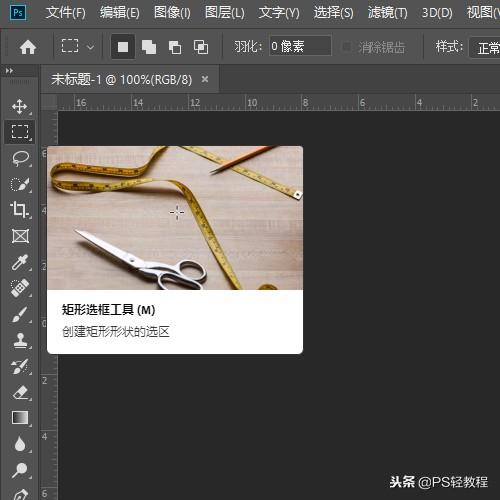Image resolution: width=500 pixels, height=500 pixels.
Task: Open the 3D(D) menu
Action: coord(437,13)
